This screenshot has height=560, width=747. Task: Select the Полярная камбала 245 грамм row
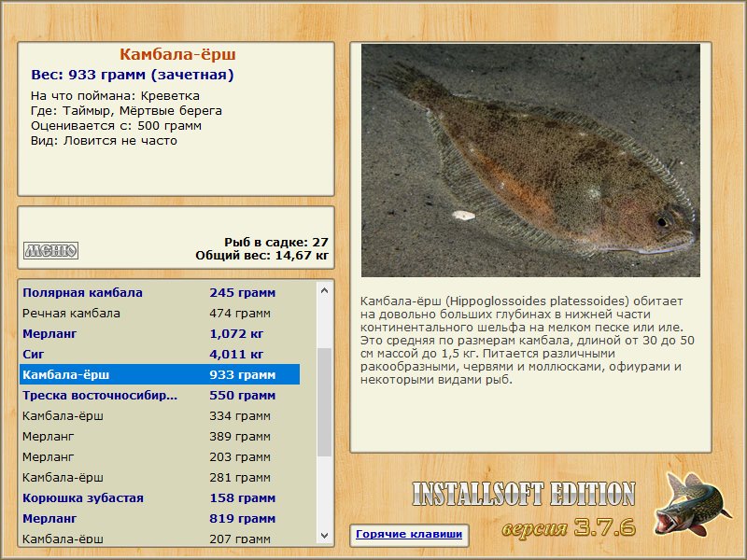pyautogui.click(x=160, y=292)
